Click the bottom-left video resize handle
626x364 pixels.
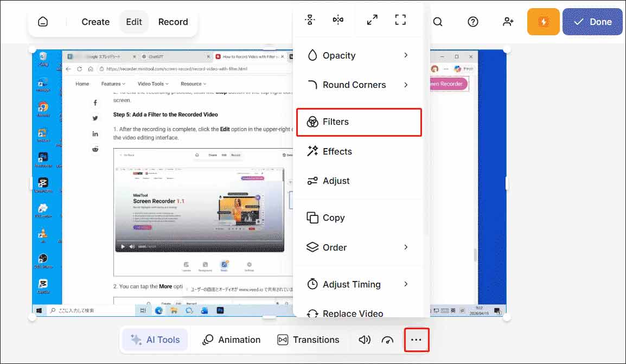pos(33,318)
